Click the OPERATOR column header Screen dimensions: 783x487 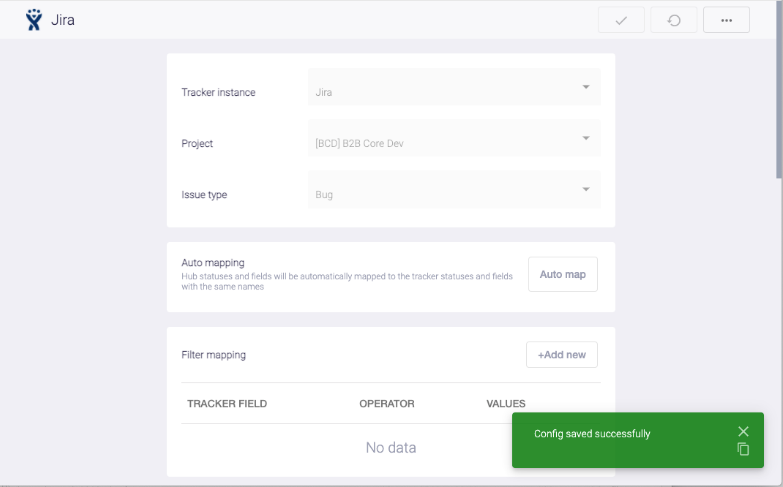coord(387,404)
